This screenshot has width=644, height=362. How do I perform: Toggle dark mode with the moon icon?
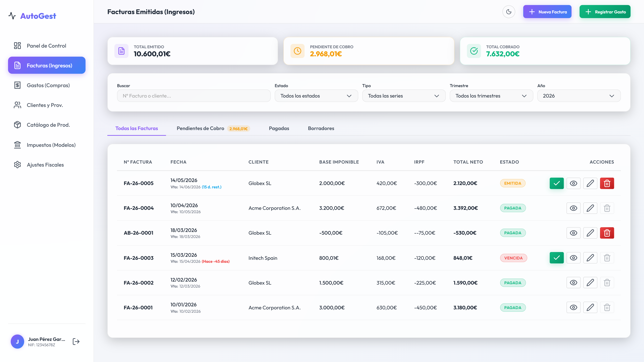[x=509, y=12]
